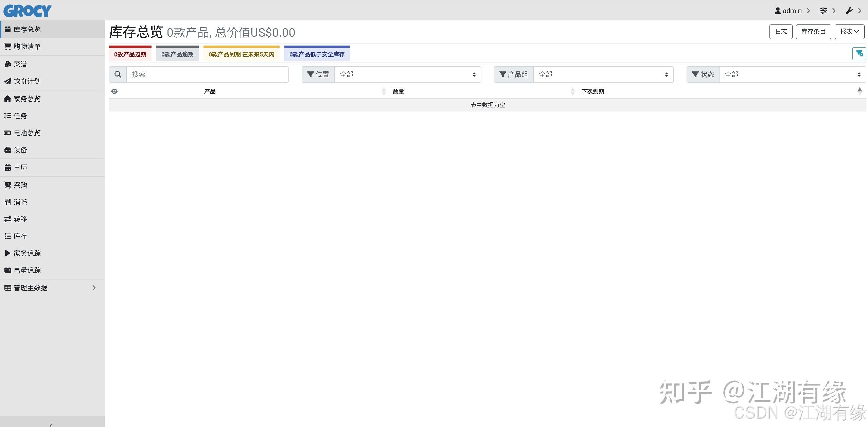
Task: Open the 采购 purchase icon
Action: point(7,185)
